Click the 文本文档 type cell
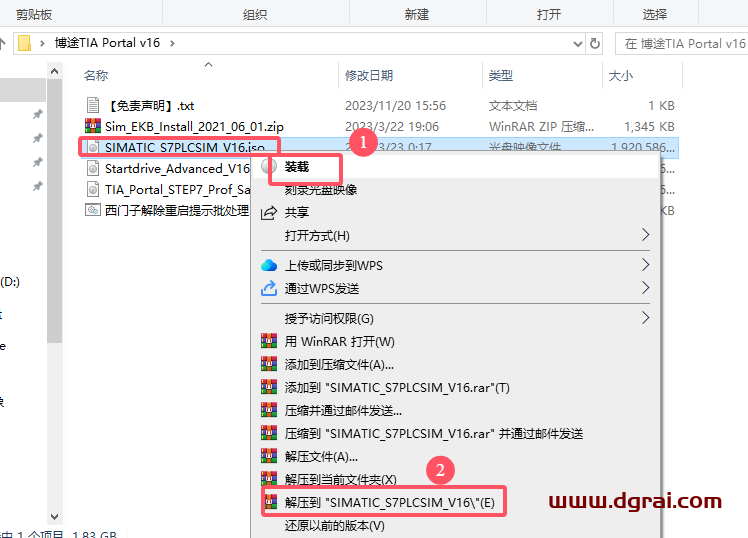Viewport: 748px width, 538px height. tap(513, 105)
